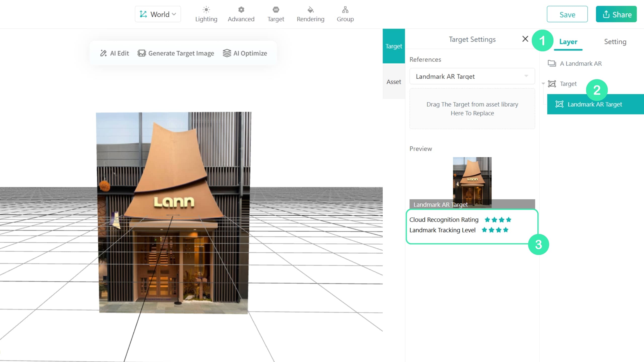
Task: Select the AI Edit tool
Action: tap(114, 53)
